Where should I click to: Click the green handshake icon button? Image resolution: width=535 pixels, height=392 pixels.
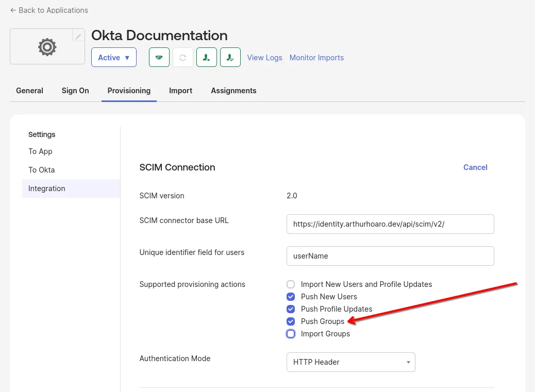(x=159, y=57)
